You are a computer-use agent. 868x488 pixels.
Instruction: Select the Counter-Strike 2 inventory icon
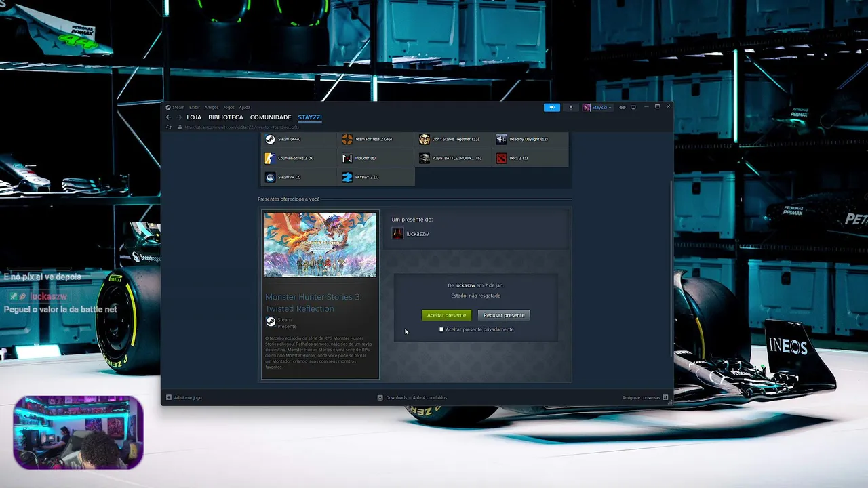tap(270, 158)
